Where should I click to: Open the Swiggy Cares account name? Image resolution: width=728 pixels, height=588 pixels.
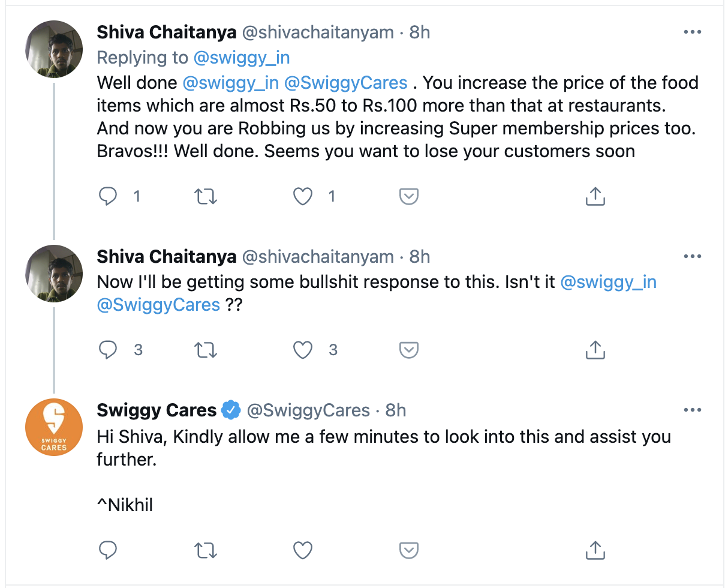tap(157, 410)
